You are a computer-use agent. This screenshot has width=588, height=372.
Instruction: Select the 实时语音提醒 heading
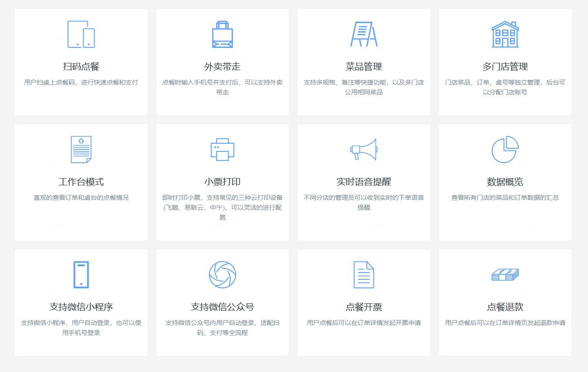[364, 182]
